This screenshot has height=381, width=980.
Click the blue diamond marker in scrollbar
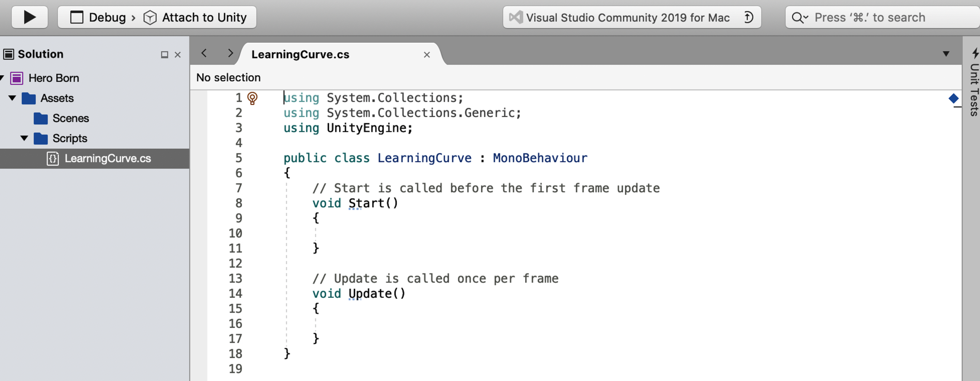click(953, 99)
